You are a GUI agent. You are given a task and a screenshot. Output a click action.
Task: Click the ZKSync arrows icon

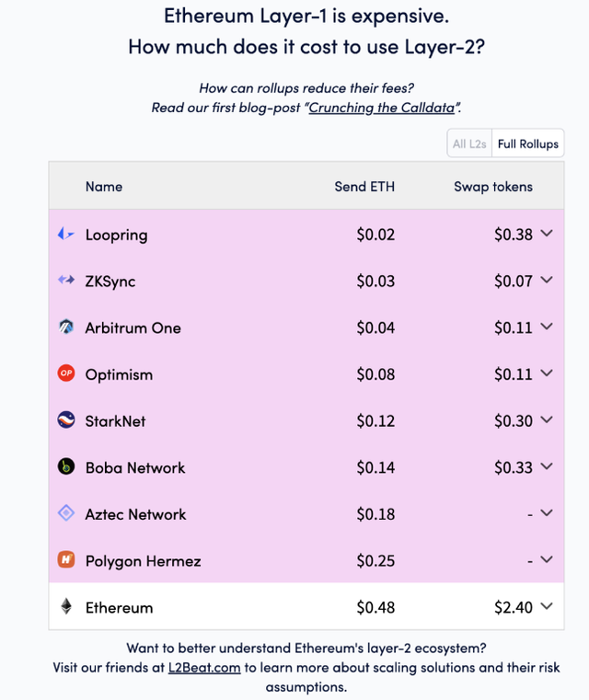tap(65, 281)
